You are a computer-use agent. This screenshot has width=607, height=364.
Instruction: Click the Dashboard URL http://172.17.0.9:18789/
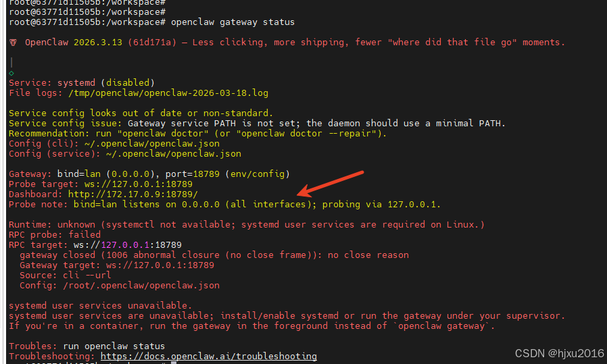[132, 194]
